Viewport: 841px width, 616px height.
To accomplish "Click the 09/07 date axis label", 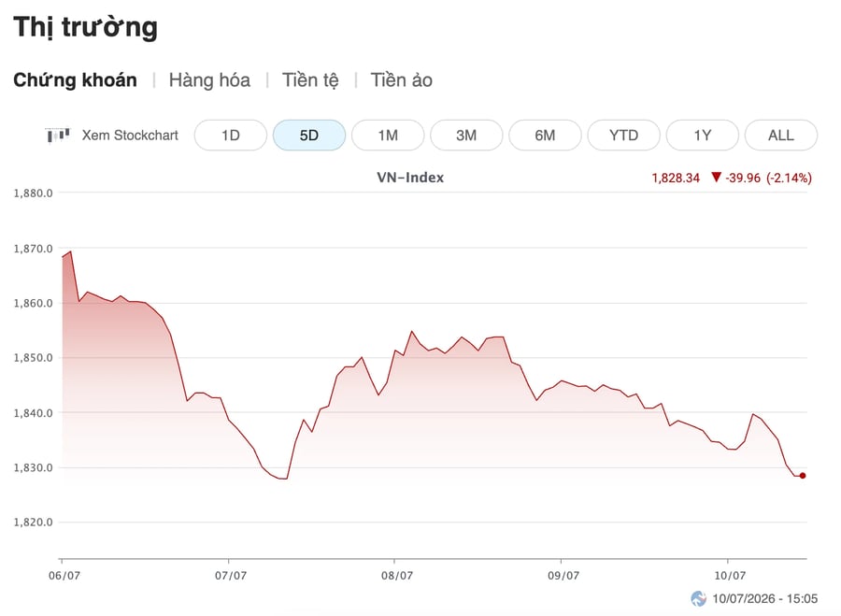I will tap(563, 576).
